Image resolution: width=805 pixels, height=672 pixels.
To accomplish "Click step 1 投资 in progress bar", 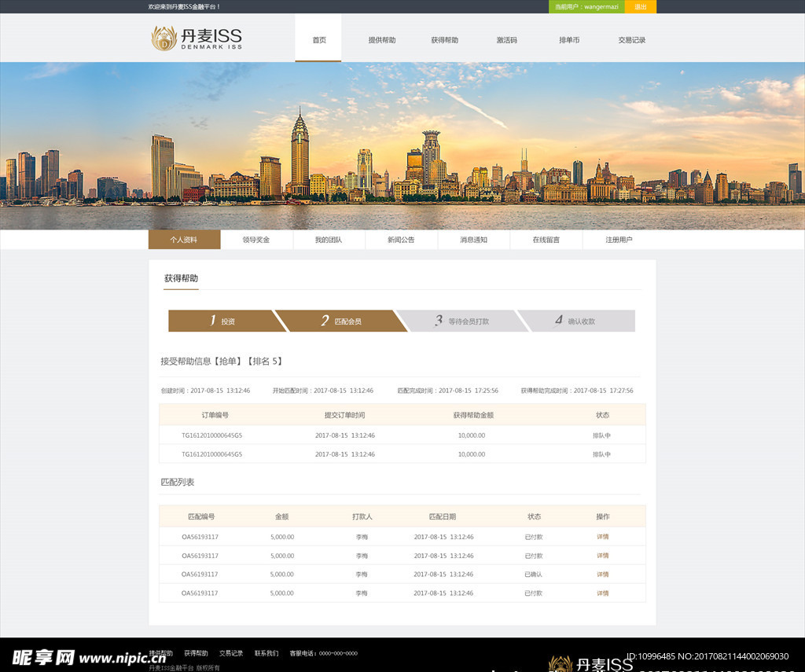I will [x=222, y=321].
